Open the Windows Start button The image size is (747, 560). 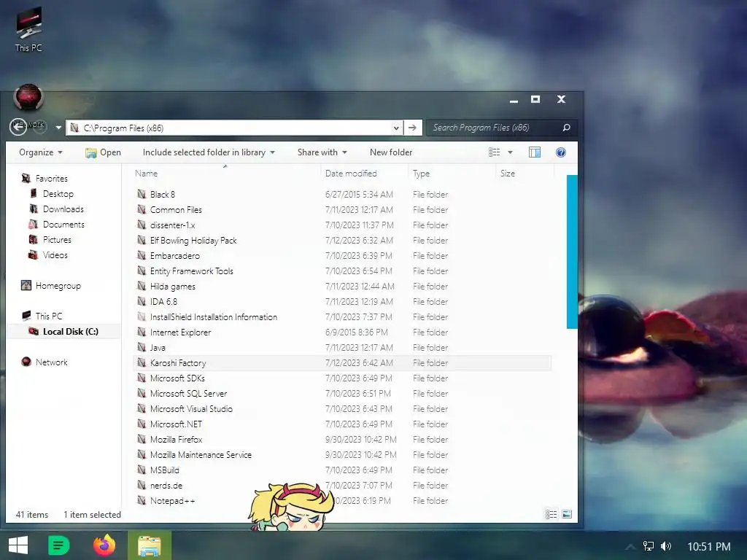click(18, 545)
